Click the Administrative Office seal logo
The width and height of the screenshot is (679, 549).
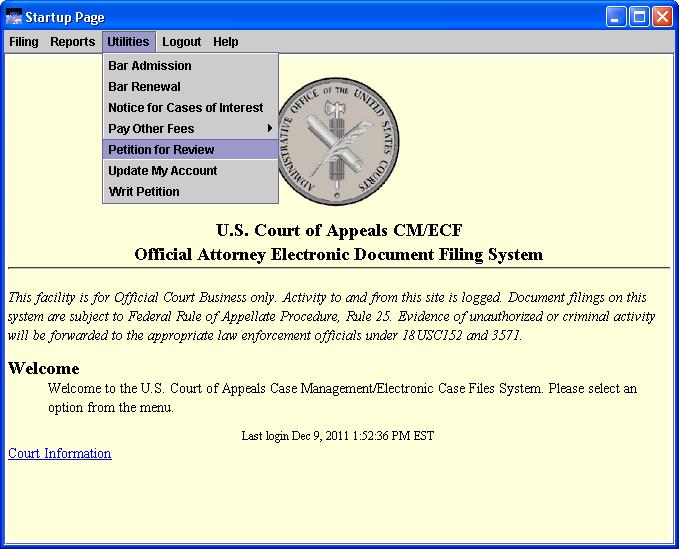[339, 141]
